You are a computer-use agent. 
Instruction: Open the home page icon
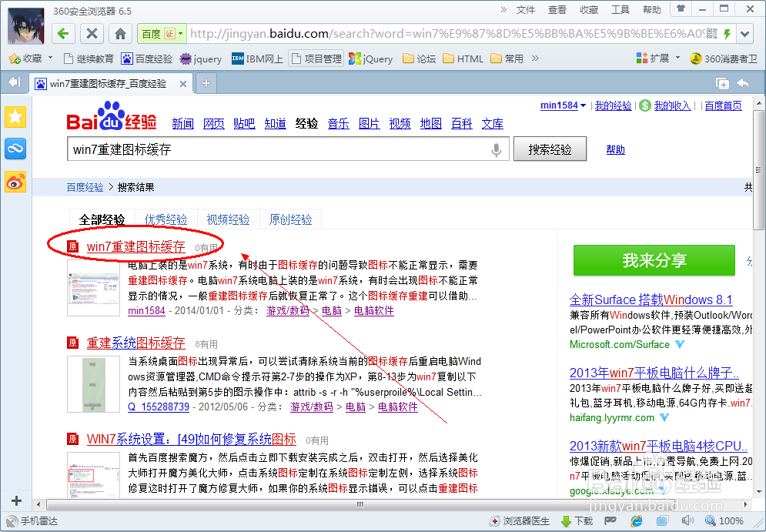120,34
